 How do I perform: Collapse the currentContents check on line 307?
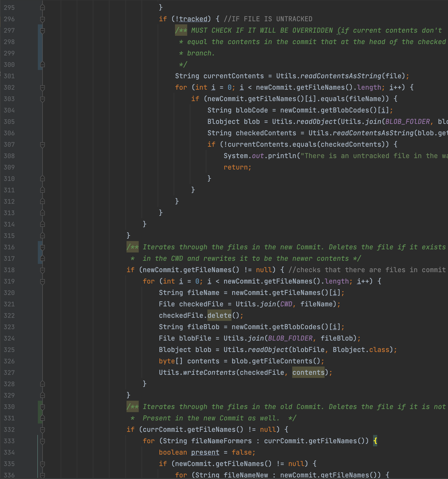(43, 145)
